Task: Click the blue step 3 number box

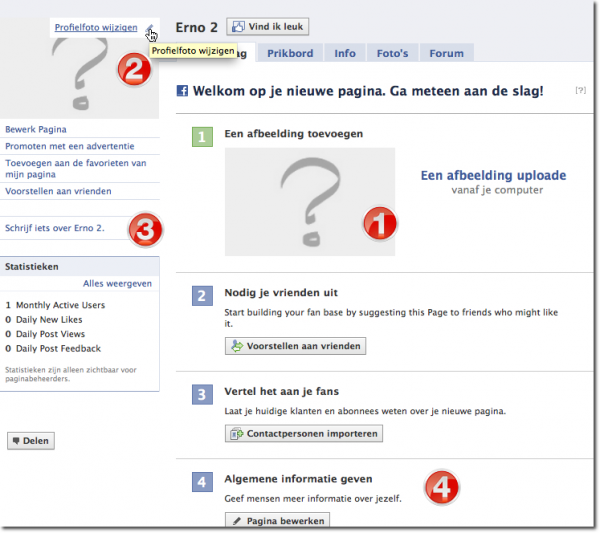Action: coord(202,394)
